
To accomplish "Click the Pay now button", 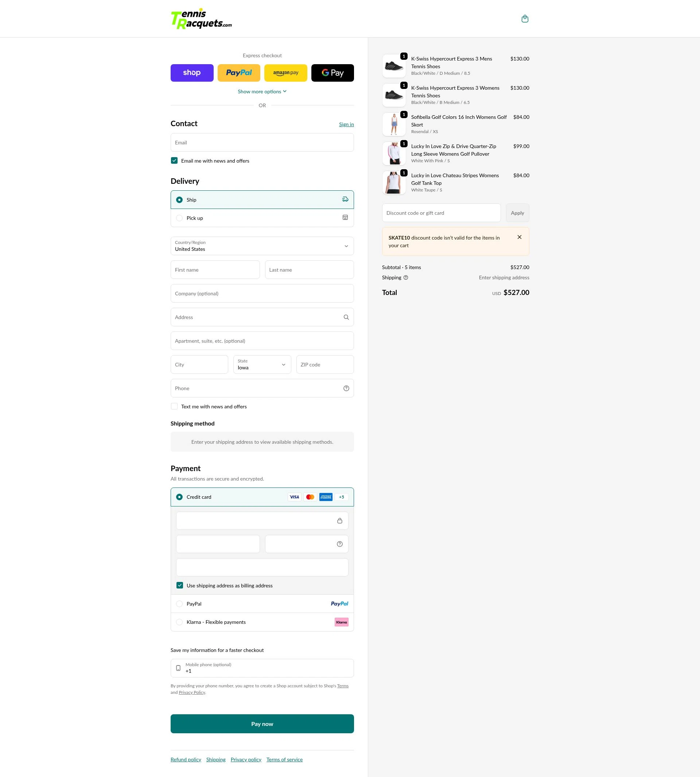I will tap(262, 724).
